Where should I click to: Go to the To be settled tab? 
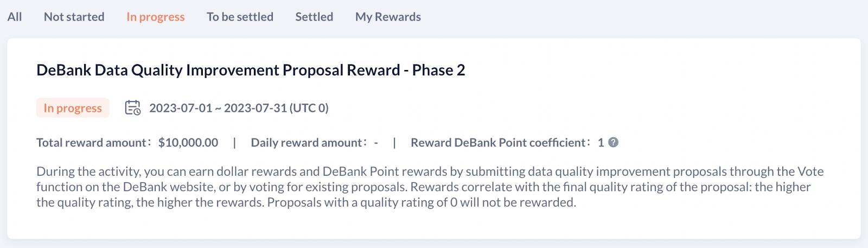pos(240,16)
